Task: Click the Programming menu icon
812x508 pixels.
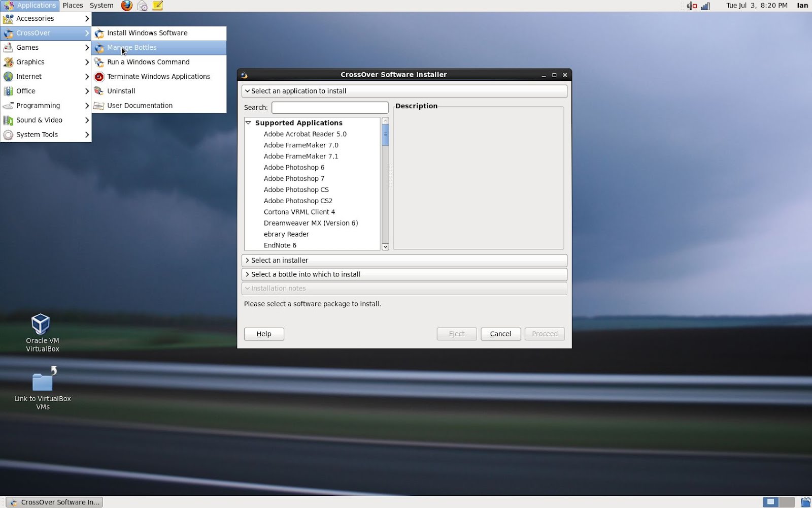Action: coord(8,105)
